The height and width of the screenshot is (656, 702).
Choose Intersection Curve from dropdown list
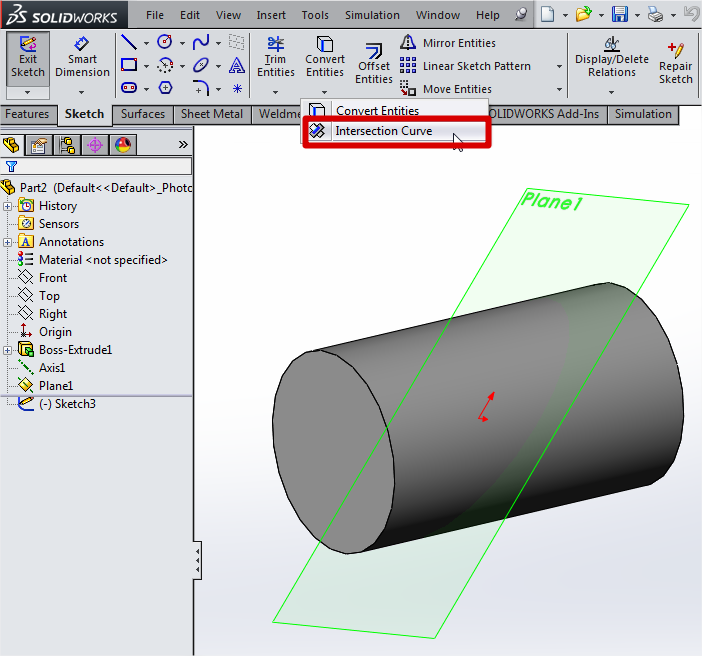click(383, 131)
